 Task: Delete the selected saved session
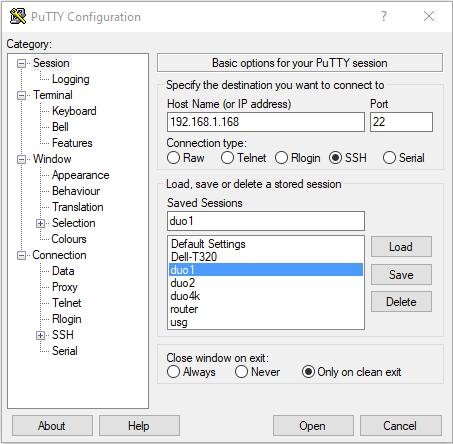pos(401,302)
